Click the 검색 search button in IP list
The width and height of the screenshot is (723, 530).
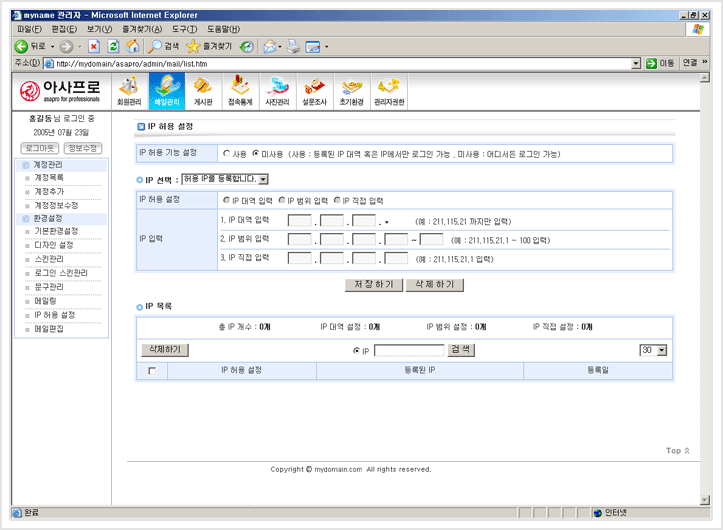461,350
